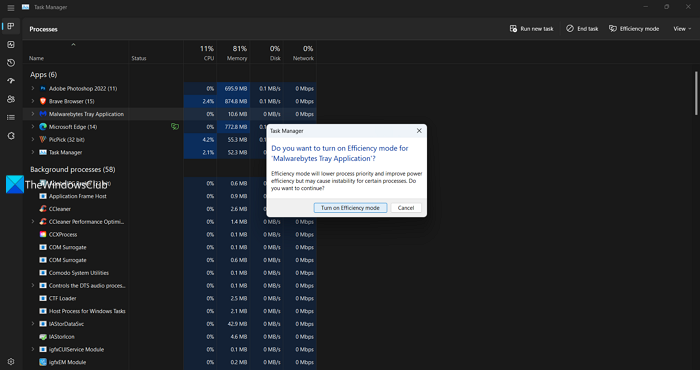Click PicPick's 4.2% CPU cell
Screen dimensions: 700x370
(x=200, y=139)
